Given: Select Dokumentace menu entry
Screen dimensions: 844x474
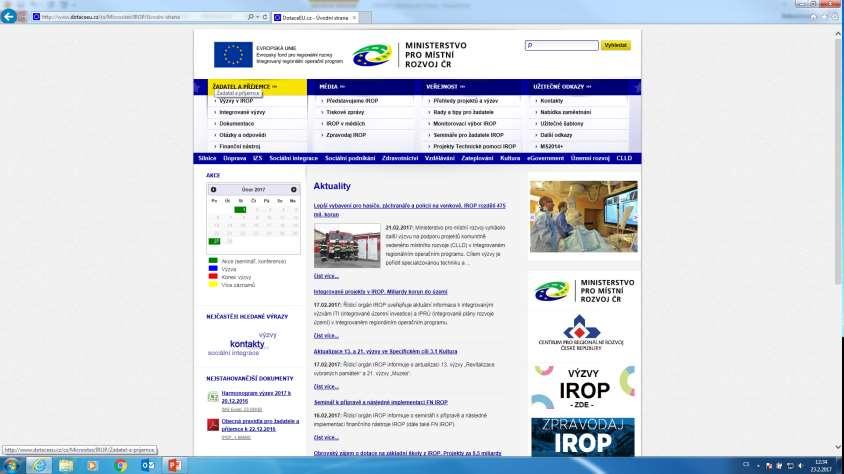Looking at the screenshot, I should [236, 124].
